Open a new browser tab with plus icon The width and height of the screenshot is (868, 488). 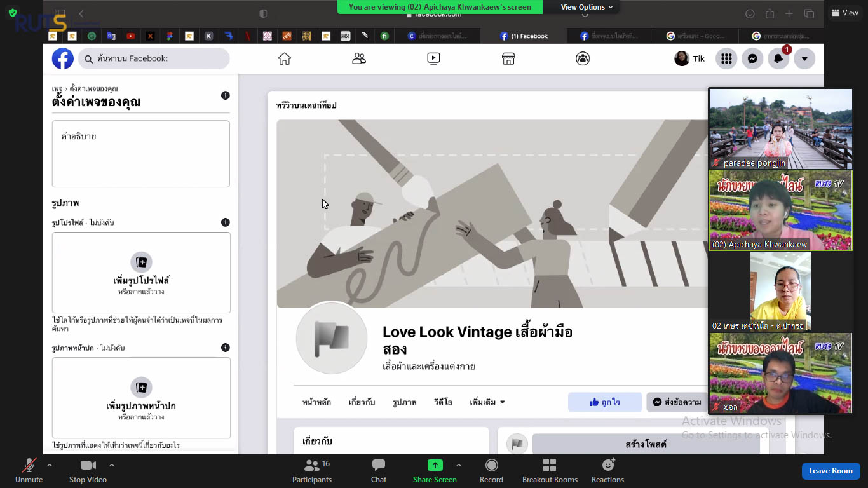tap(789, 14)
